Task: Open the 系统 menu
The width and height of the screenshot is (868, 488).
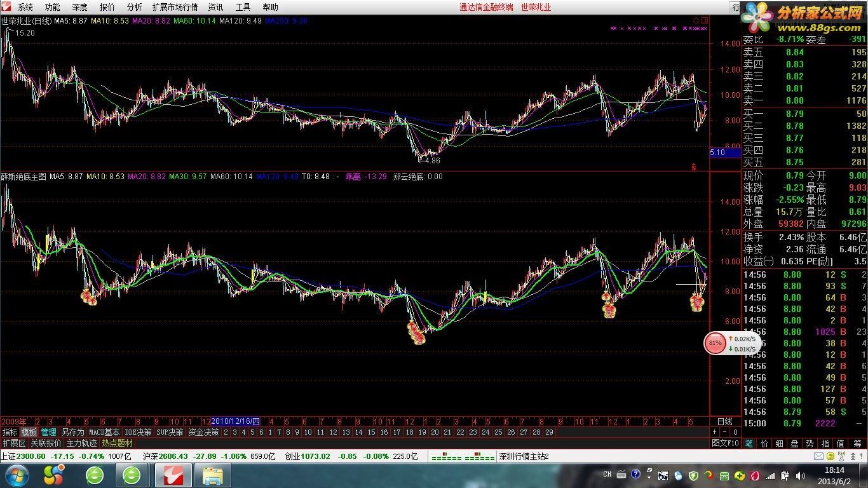Action: click(x=25, y=7)
